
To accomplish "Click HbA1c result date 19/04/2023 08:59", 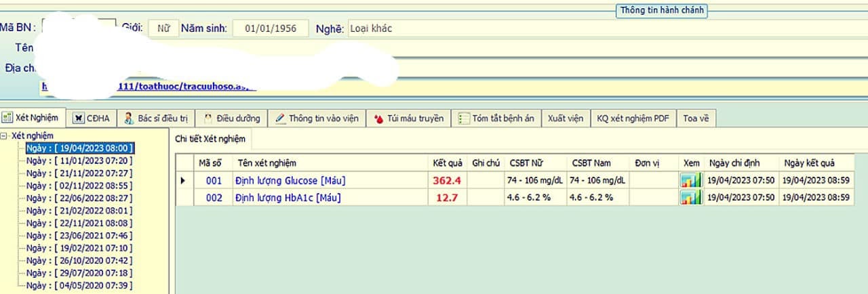I will click(815, 198).
